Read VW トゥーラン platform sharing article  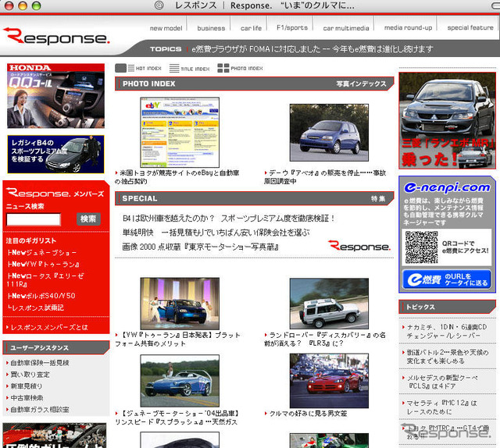click(x=178, y=340)
